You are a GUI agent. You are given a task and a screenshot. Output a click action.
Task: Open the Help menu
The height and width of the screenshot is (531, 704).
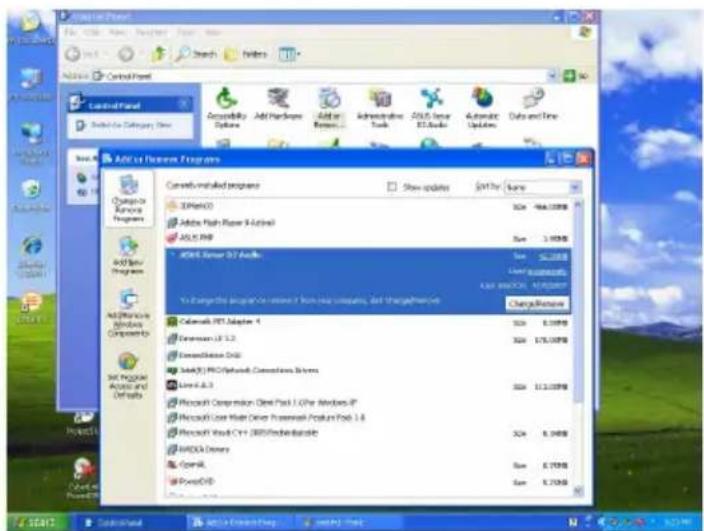tap(213, 32)
